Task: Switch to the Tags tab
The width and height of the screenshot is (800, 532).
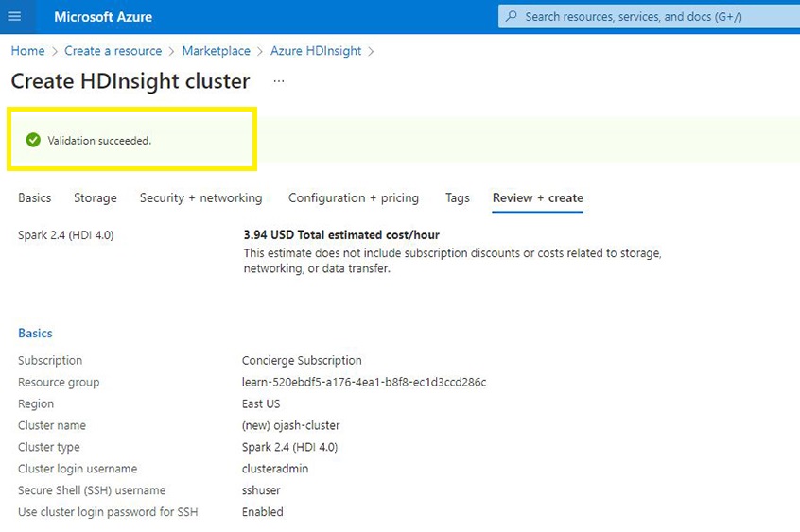Action: tap(457, 197)
